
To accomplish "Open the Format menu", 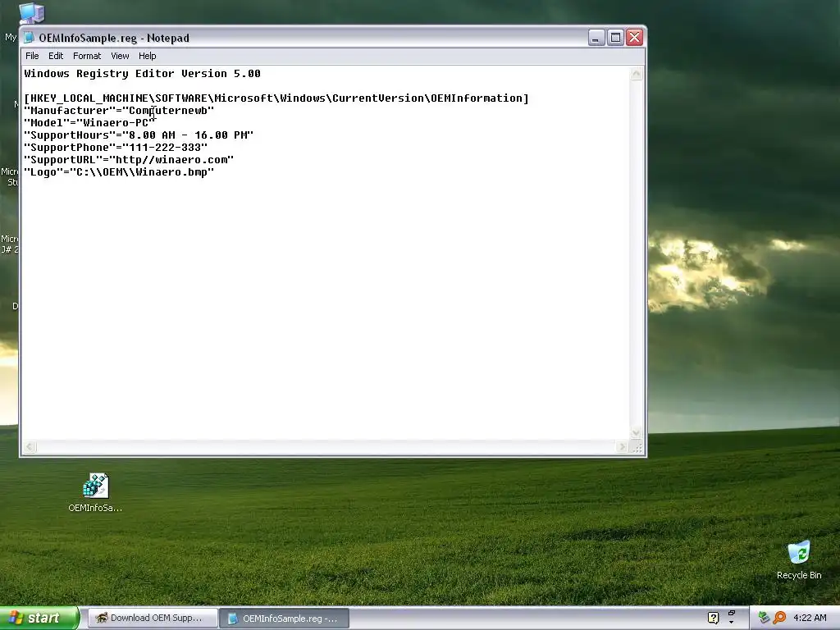I will 87,56.
